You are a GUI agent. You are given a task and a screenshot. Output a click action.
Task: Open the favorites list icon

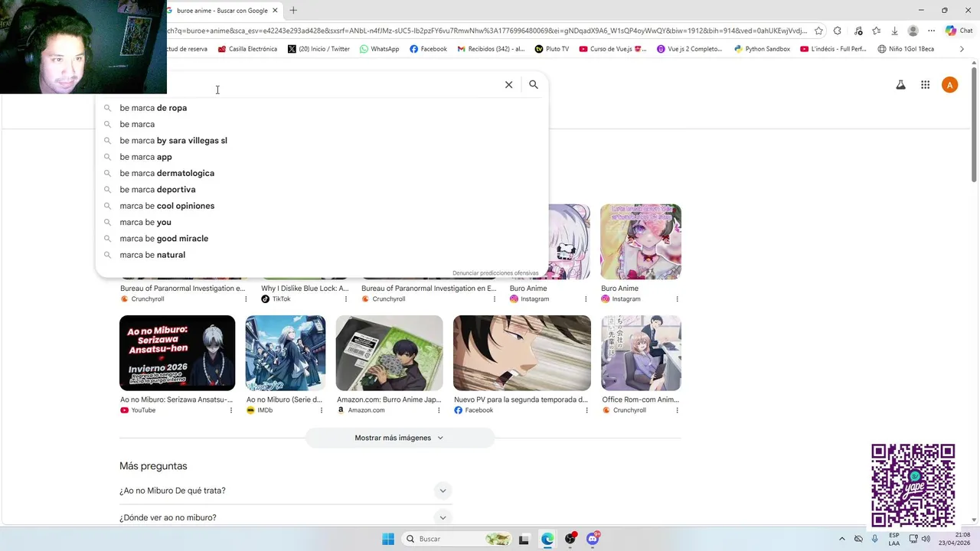(x=877, y=31)
